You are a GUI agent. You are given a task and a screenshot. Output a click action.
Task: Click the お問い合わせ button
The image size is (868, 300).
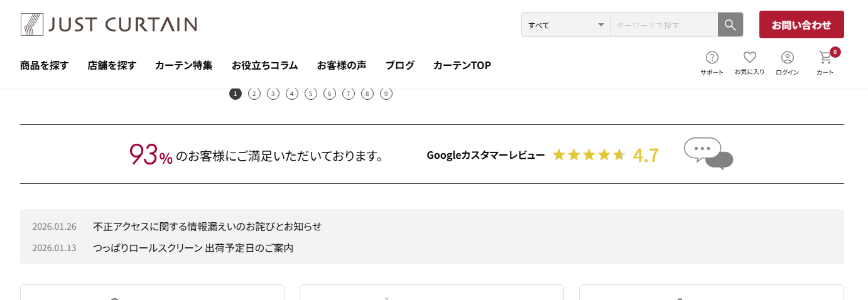click(x=801, y=24)
